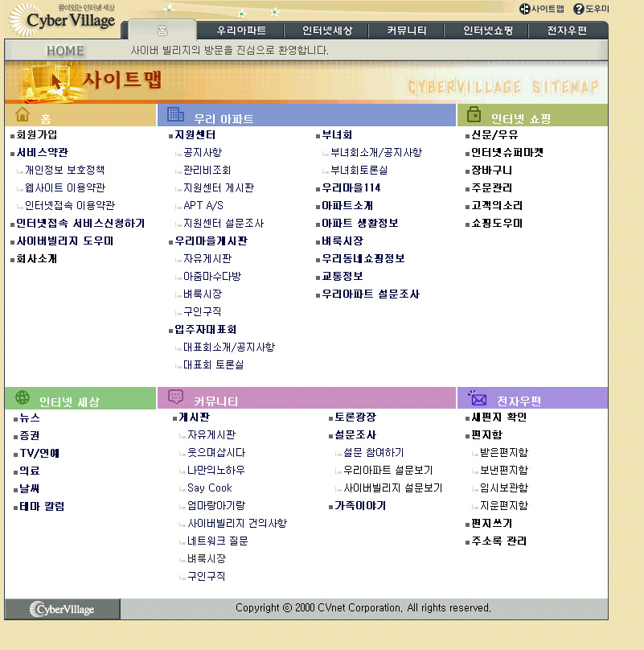Open the 인터넷슈퍼마켓 link

coord(507,153)
